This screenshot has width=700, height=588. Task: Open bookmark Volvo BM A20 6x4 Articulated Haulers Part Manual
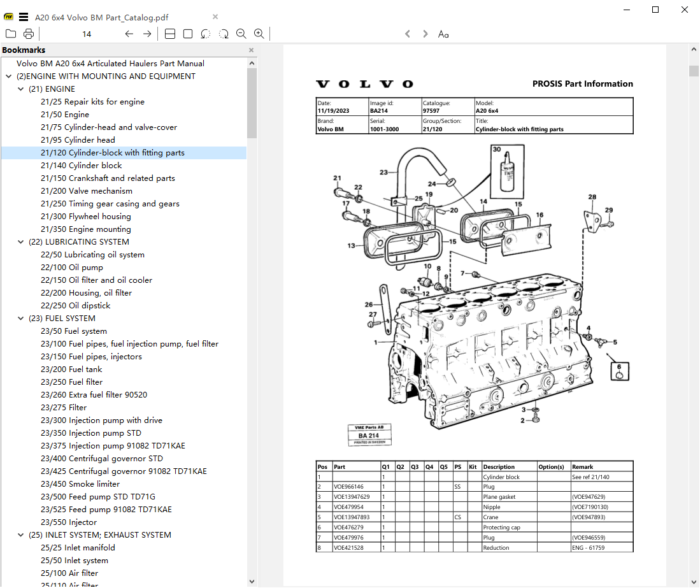110,64
